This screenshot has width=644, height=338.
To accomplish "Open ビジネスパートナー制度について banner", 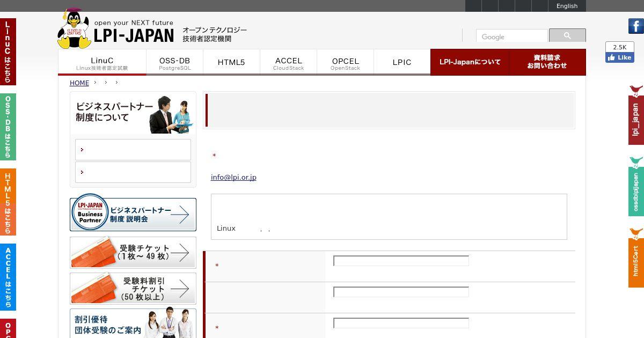I will click(133, 113).
